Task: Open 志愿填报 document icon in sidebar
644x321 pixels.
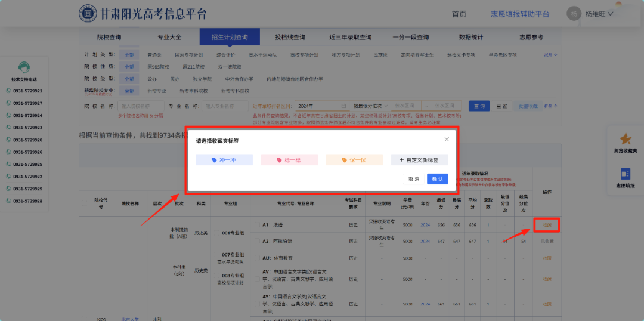Action: point(626,177)
